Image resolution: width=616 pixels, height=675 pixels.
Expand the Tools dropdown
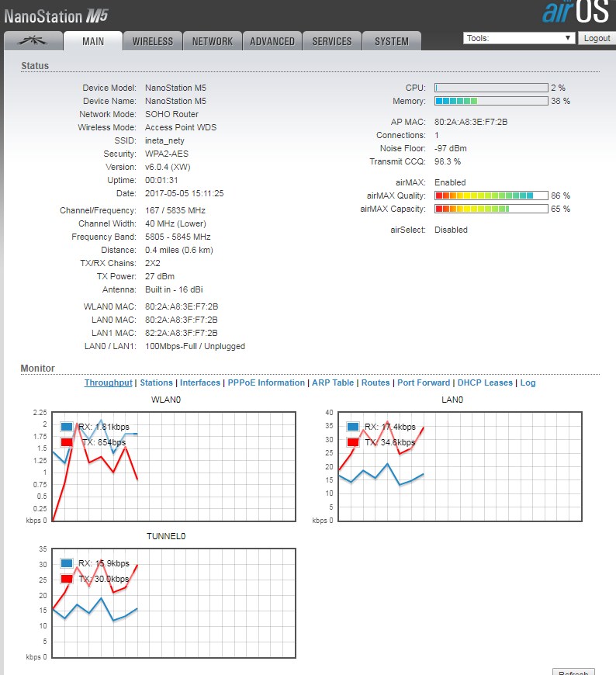coord(519,38)
